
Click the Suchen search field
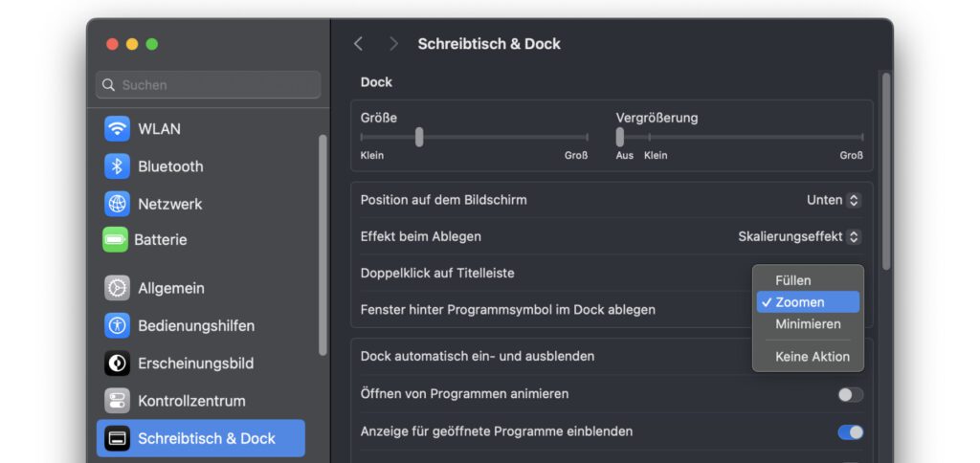(209, 85)
